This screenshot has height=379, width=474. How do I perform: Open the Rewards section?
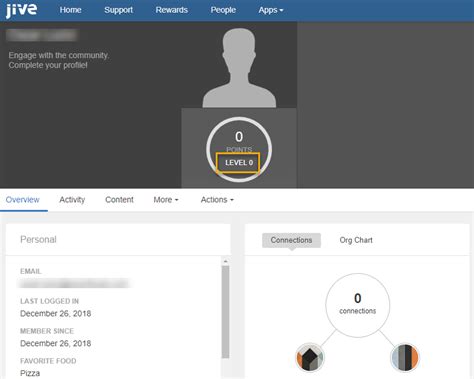(x=172, y=10)
